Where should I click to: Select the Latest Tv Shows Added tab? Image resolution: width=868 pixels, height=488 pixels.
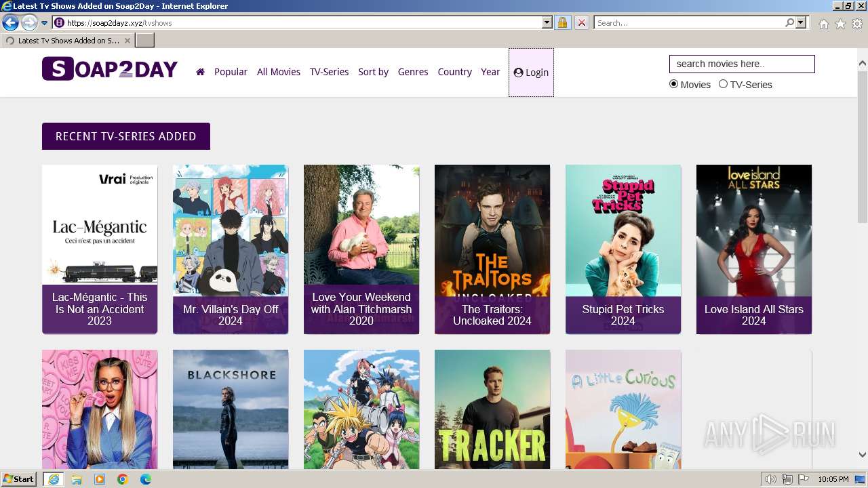(67, 41)
